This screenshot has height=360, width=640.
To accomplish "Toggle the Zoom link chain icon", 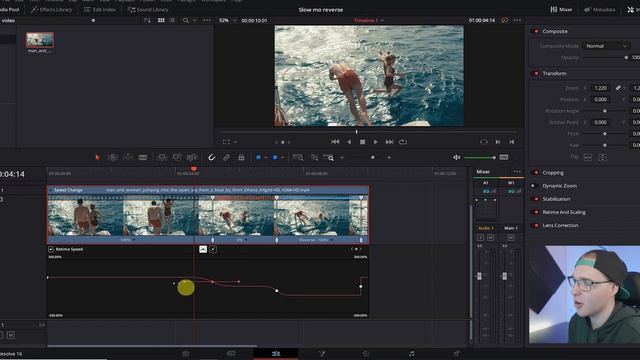I will pos(618,88).
